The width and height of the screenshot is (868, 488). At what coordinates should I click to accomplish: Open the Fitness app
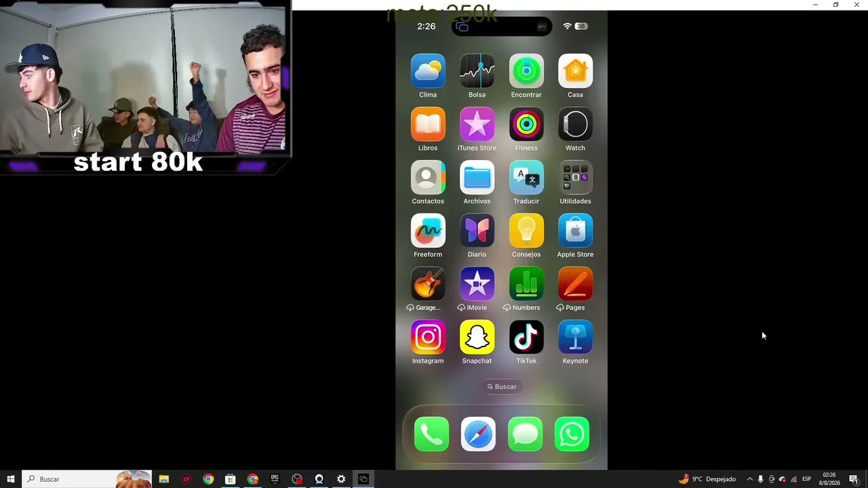click(526, 125)
